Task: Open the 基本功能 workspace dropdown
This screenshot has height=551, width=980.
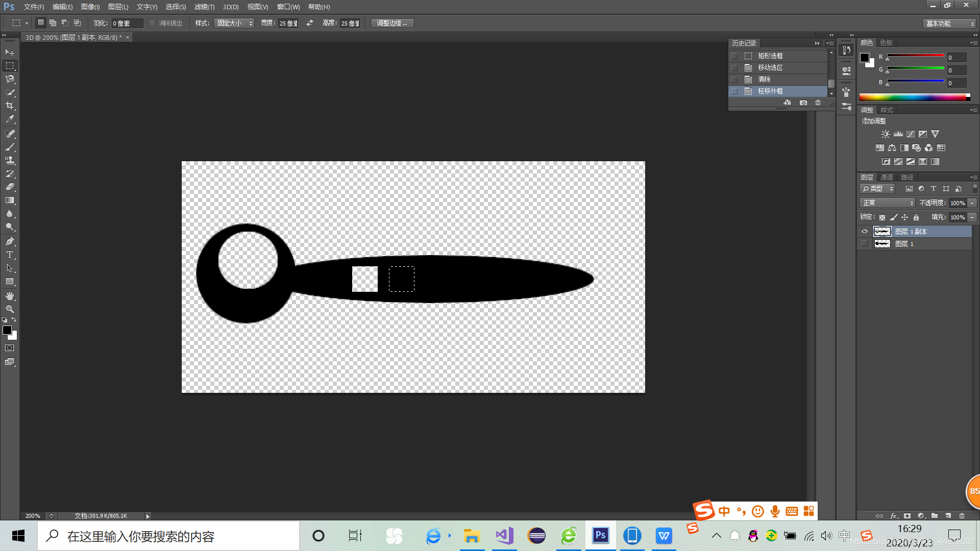Action: 949,23
